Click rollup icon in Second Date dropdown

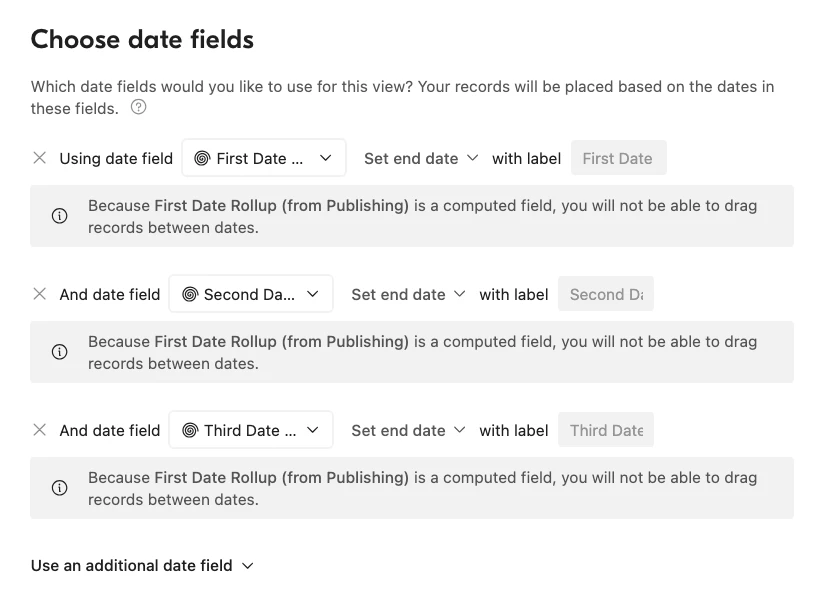190,294
